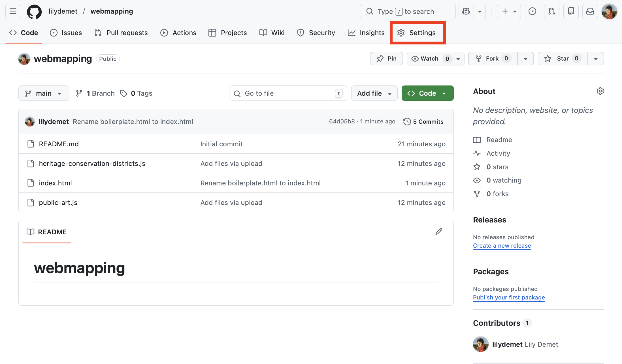Pin the webmapping repository
The image size is (622, 364).
(x=386, y=59)
